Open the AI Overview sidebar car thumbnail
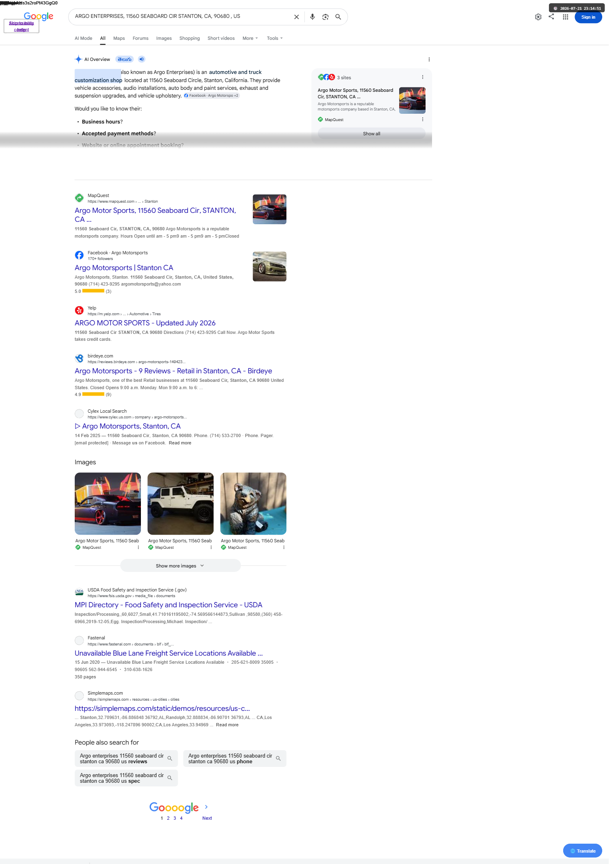The image size is (616, 864). 412,100
